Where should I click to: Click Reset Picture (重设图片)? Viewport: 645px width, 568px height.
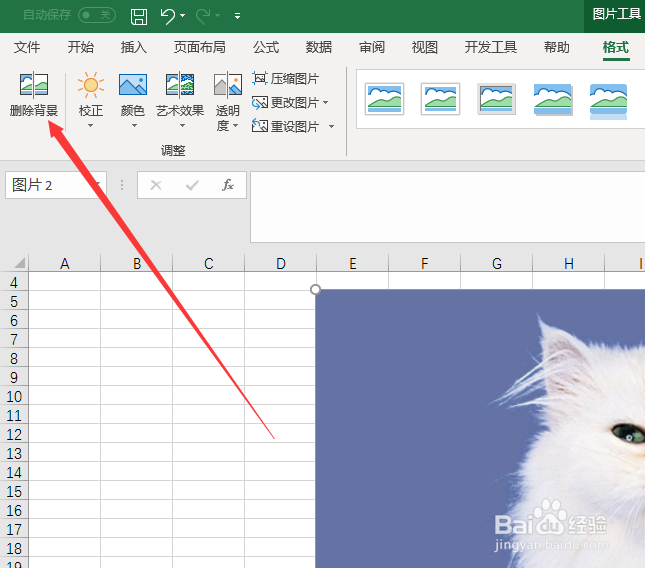[285, 126]
